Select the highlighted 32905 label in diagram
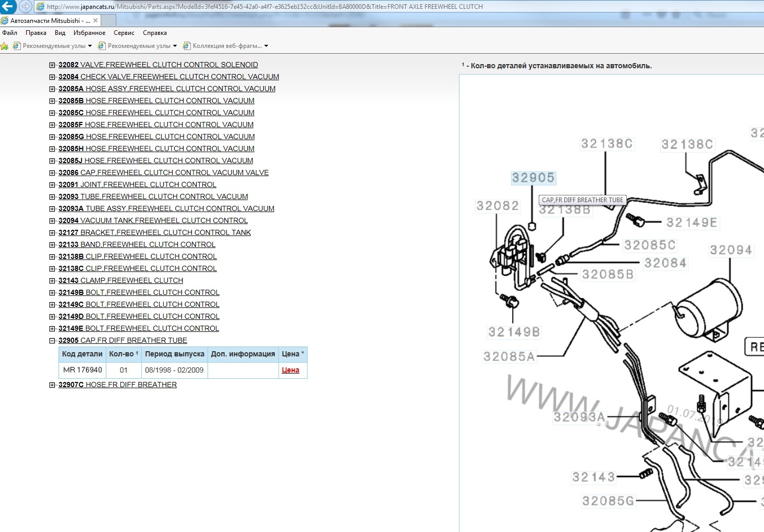The height and width of the screenshot is (532, 764). click(533, 178)
